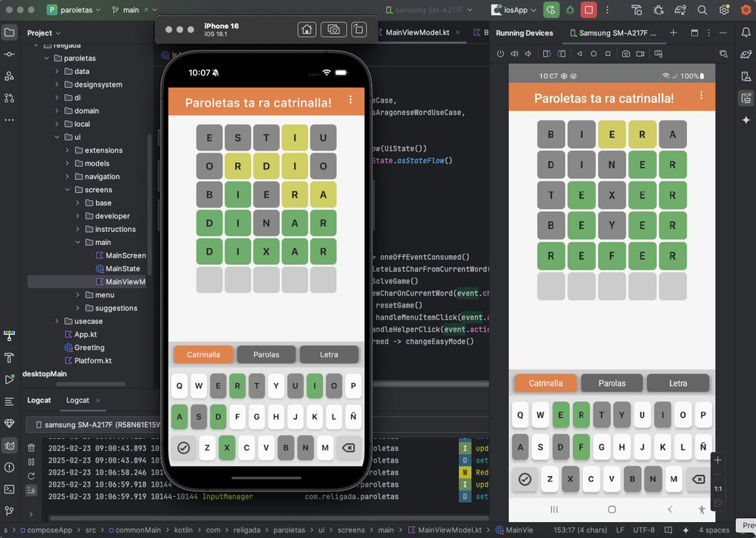Open the Commit tool window icon
This screenshot has width=756, height=538.
tap(9, 54)
